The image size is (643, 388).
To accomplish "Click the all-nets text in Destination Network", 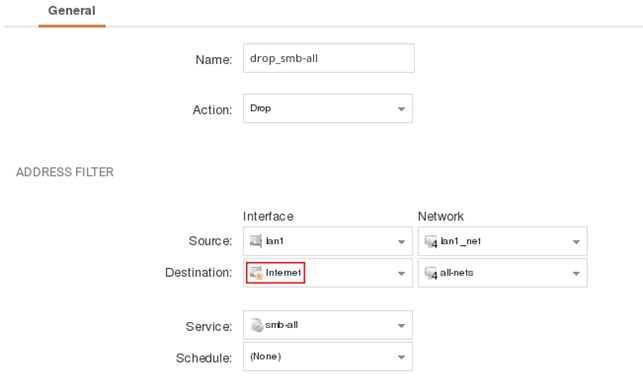I will pyautogui.click(x=456, y=273).
